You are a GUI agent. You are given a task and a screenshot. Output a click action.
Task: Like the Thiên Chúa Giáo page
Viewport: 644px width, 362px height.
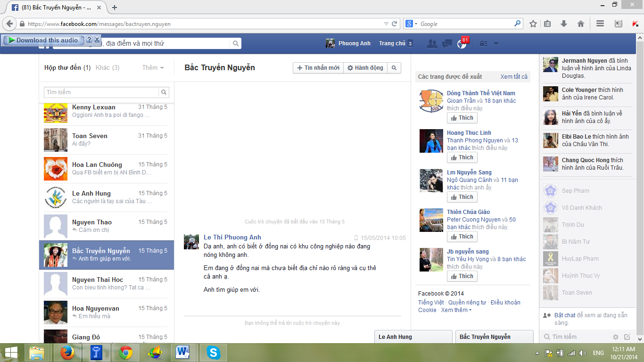(462, 237)
